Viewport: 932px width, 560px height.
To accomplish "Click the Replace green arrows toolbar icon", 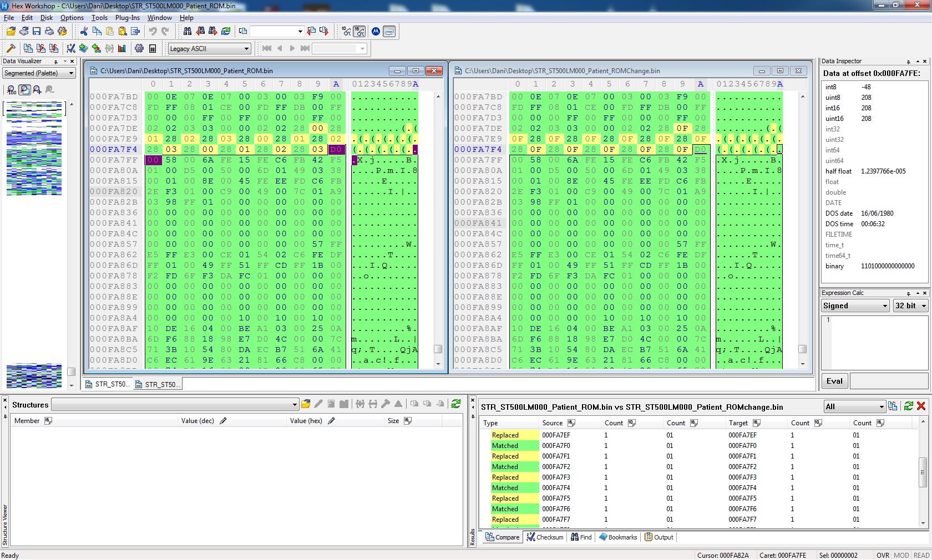I will click(x=226, y=32).
